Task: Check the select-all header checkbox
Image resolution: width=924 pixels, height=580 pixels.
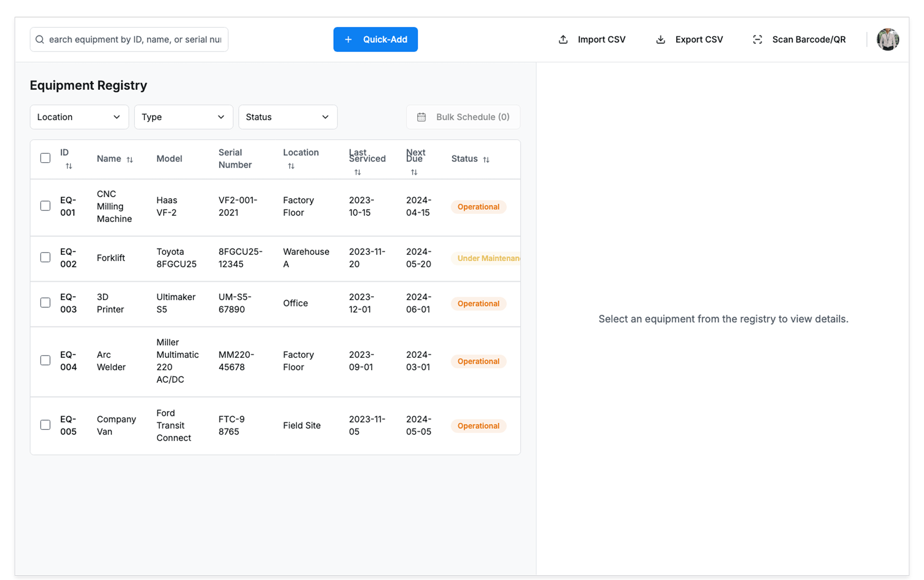Action: point(45,158)
